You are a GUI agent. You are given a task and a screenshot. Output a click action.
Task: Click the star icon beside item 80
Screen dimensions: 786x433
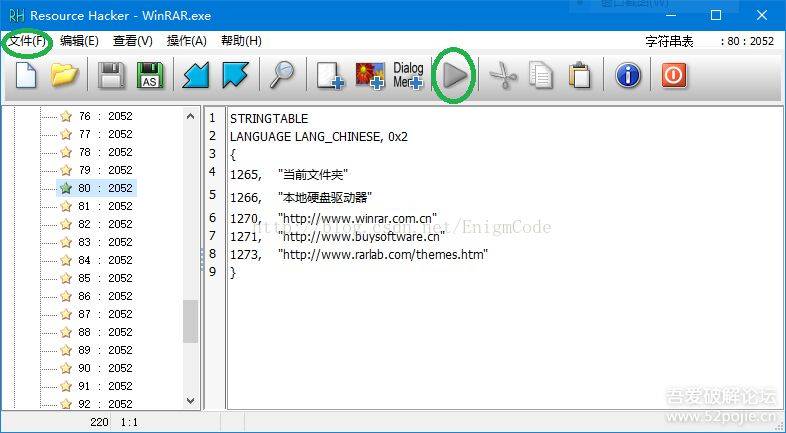66,188
